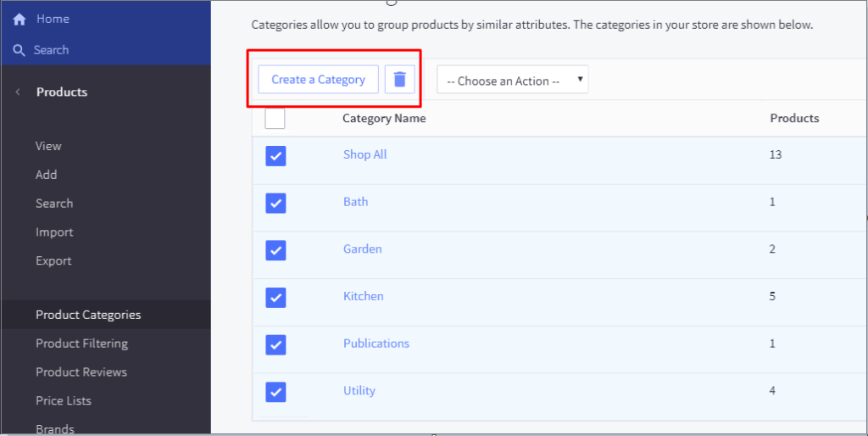This screenshot has height=436, width=868.
Task: Click the Products column header
Action: (x=794, y=119)
